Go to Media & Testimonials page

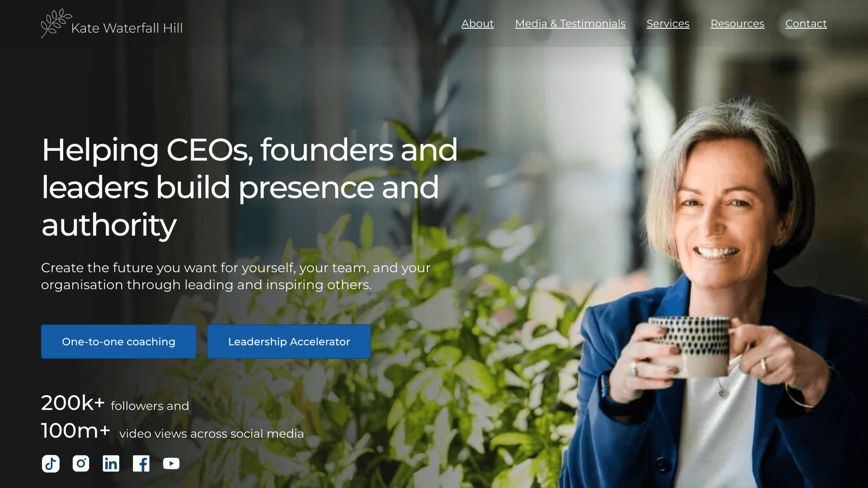click(570, 24)
